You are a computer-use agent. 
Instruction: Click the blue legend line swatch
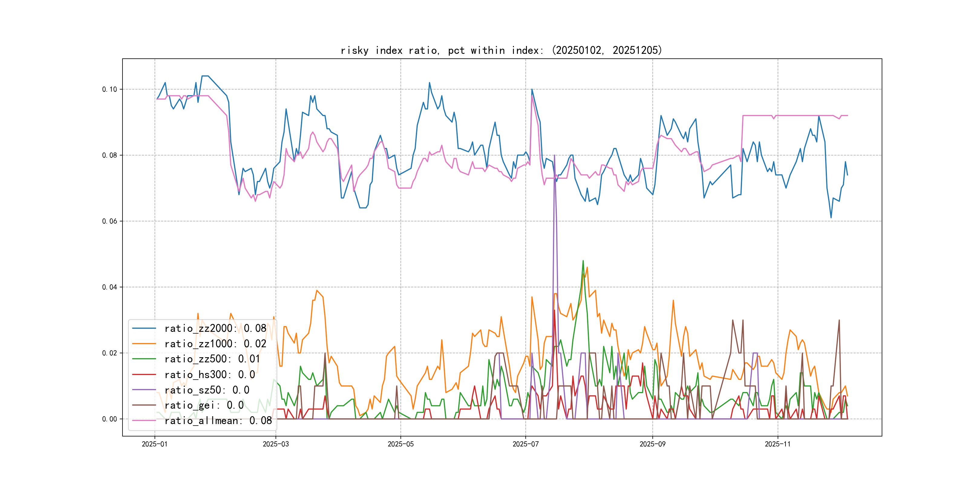point(144,328)
